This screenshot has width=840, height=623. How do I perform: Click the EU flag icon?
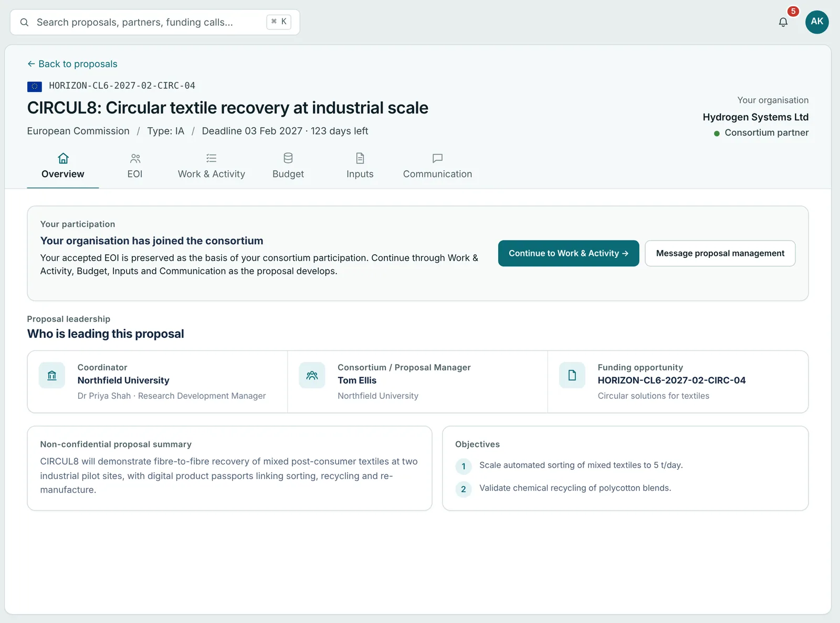tap(35, 87)
